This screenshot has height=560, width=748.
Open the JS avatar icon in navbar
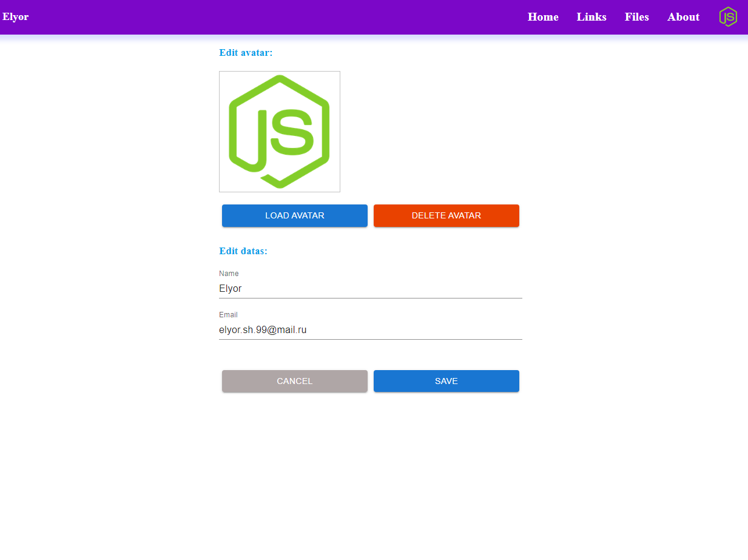point(728,17)
